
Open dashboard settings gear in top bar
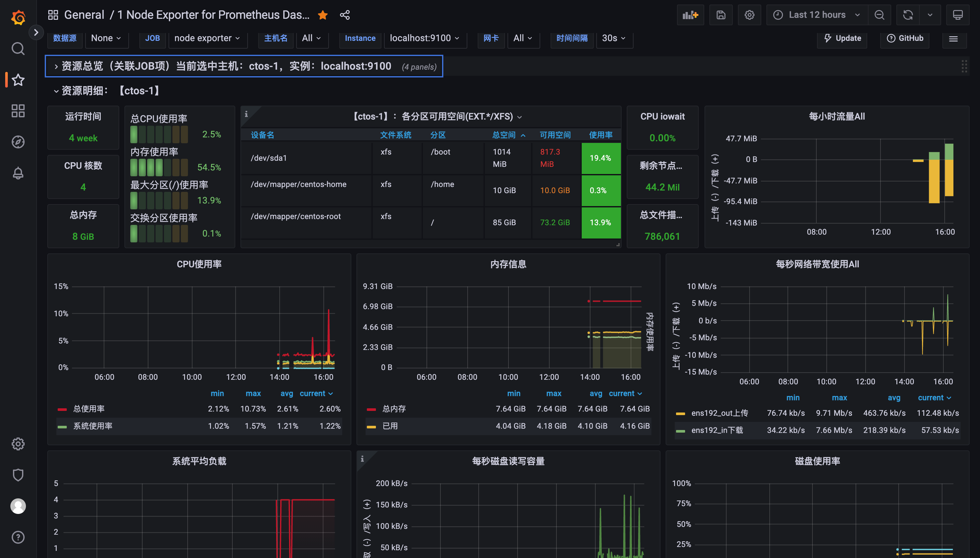click(x=749, y=15)
